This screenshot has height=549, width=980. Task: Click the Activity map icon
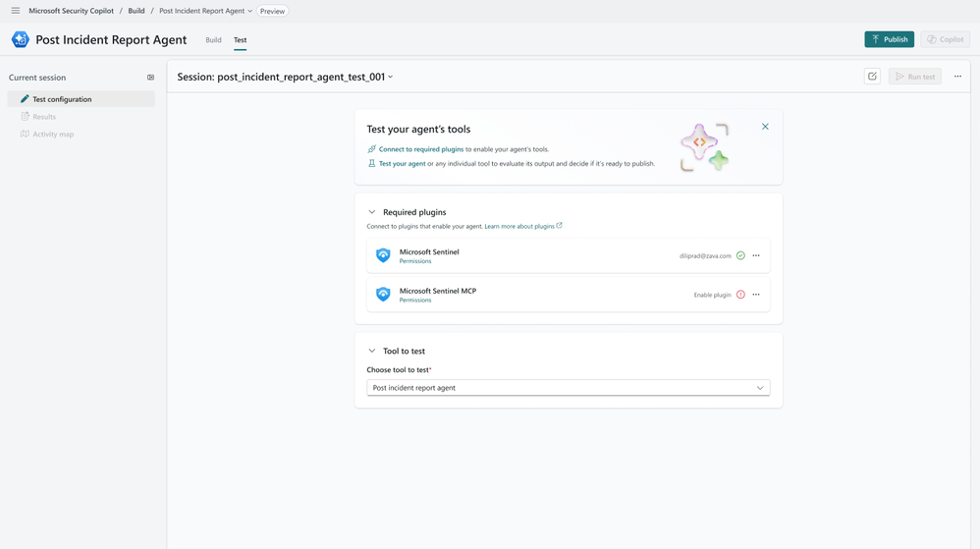click(25, 134)
